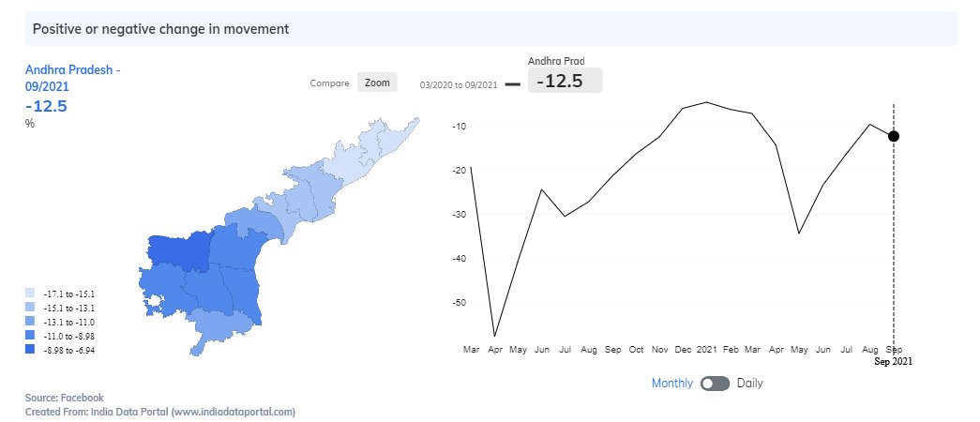Click the Sep 2021 data point marker
980x422 pixels.
(894, 136)
